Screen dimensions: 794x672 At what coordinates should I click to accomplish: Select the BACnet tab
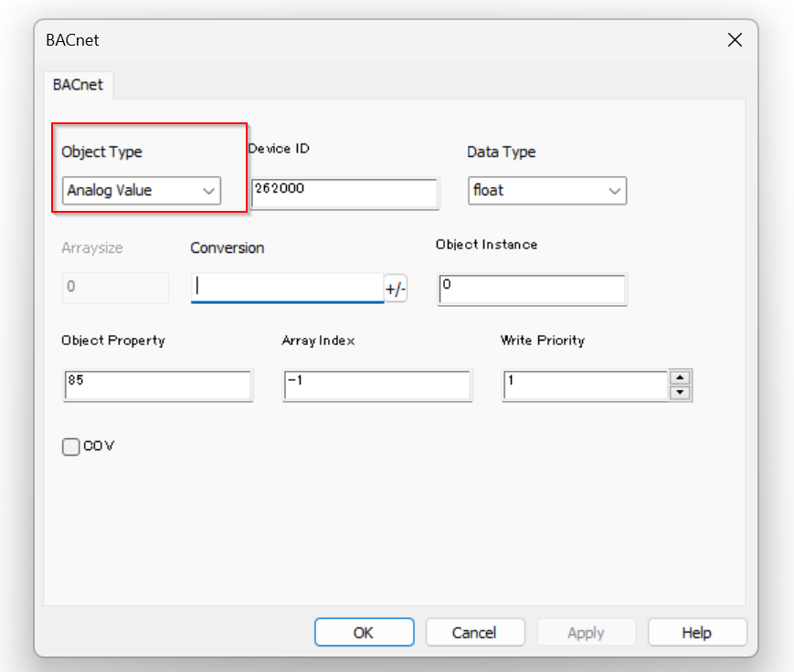(78, 85)
